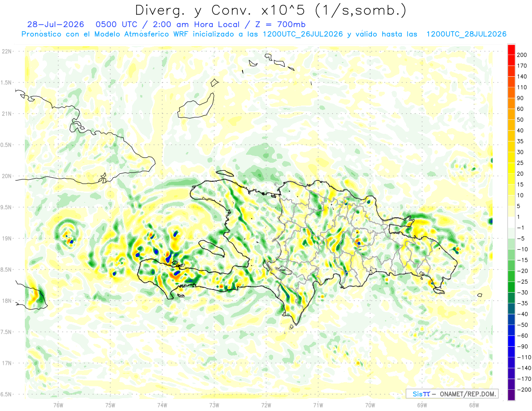Screen dimensions: 532x411
Task: Click the positive colorbar label "140"
Action: click(x=522, y=76)
